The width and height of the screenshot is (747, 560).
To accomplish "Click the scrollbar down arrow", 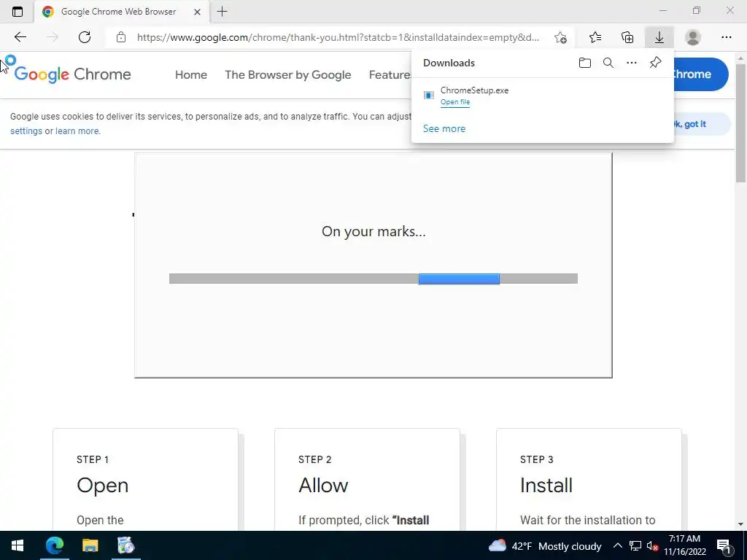I will point(740,524).
